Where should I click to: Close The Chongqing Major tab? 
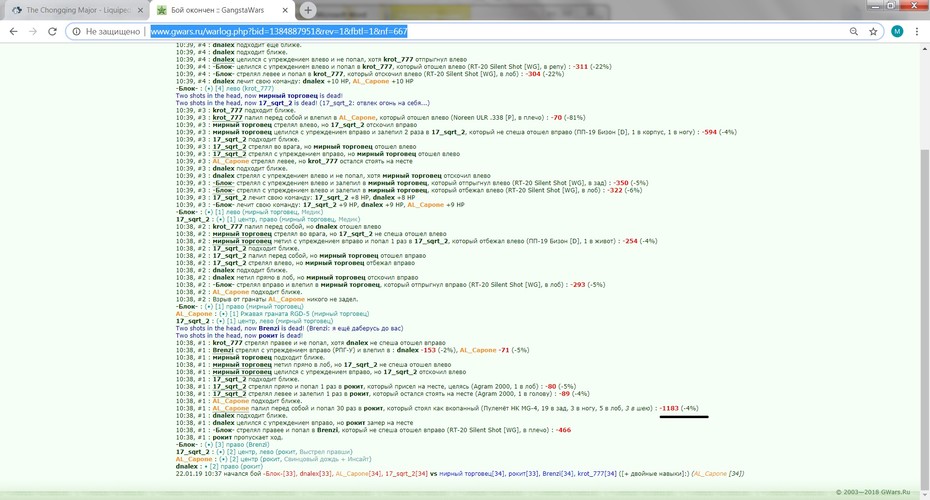pos(141,10)
